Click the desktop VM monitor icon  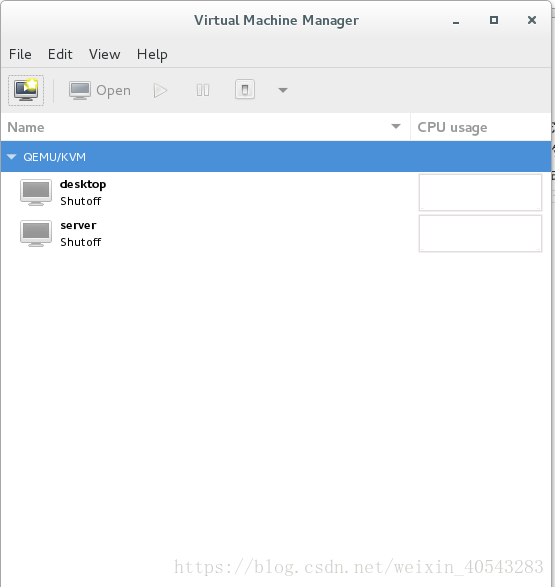coord(36,192)
